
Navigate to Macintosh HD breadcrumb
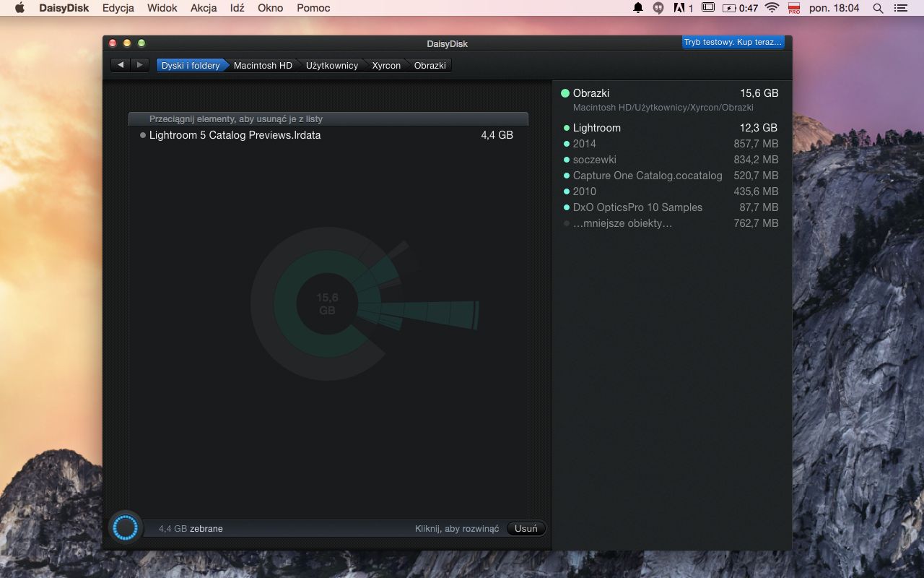(x=263, y=65)
